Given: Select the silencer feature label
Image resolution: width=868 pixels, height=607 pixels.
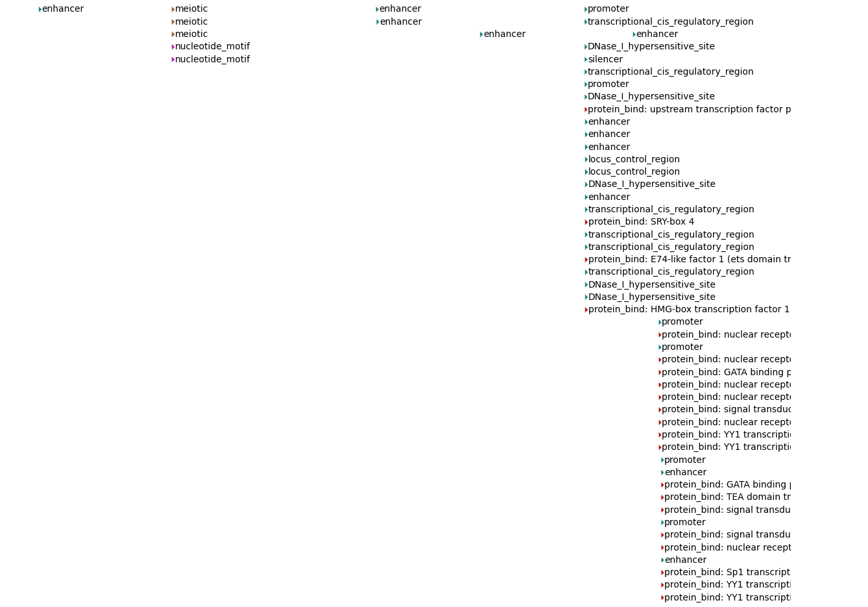Looking at the screenshot, I should [x=605, y=59].
